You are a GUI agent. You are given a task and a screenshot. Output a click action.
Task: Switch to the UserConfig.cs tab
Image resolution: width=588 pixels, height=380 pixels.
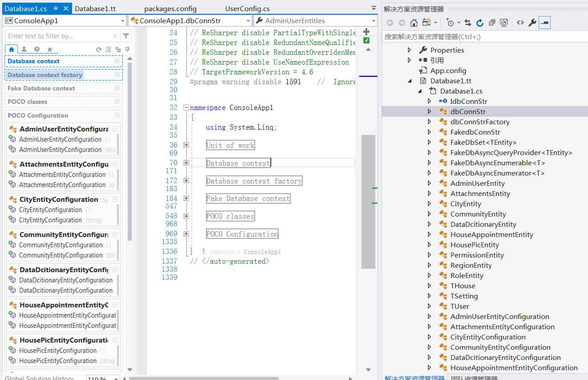tap(247, 8)
